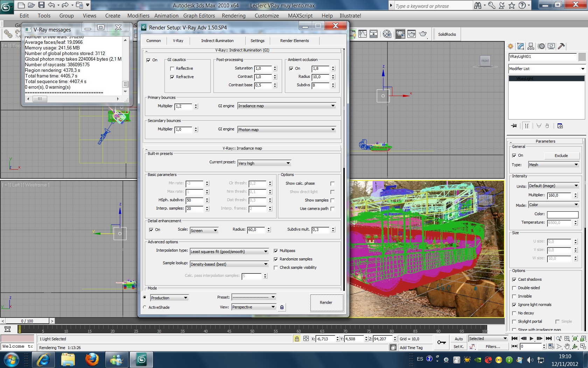Open the Time Configuration icon
588x368 pixels.
[551, 346]
